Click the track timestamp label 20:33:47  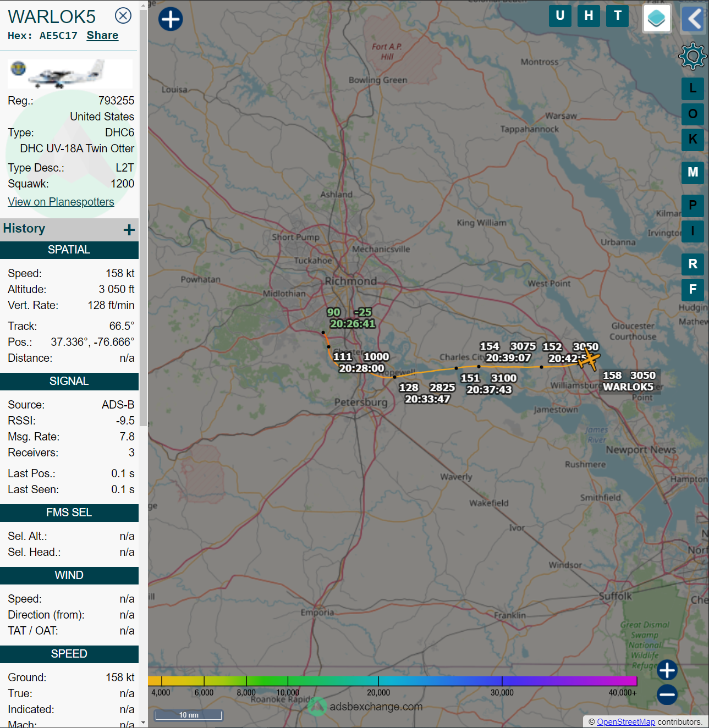[427, 399]
